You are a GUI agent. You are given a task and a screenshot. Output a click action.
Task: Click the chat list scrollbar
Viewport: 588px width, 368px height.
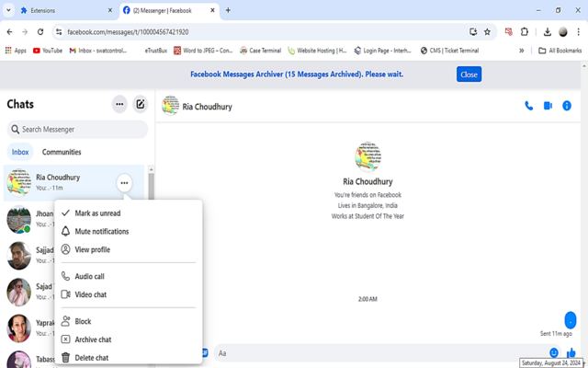[x=151, y=188]
